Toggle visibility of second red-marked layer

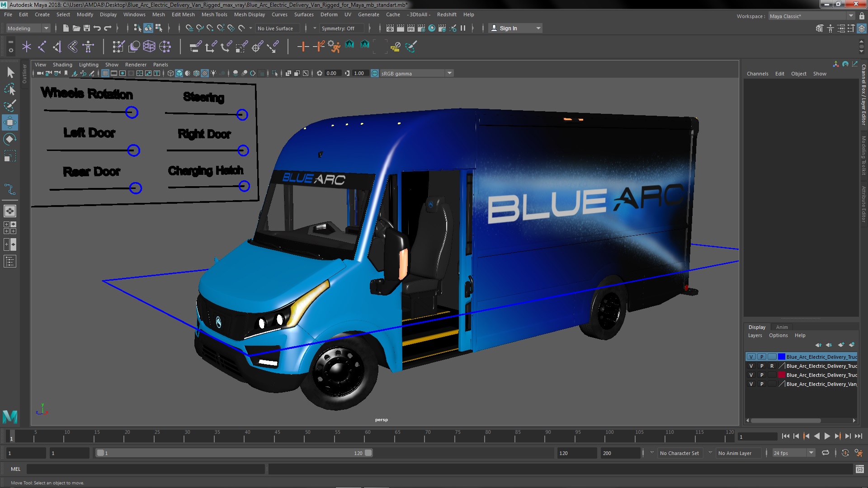coord(750,375)
